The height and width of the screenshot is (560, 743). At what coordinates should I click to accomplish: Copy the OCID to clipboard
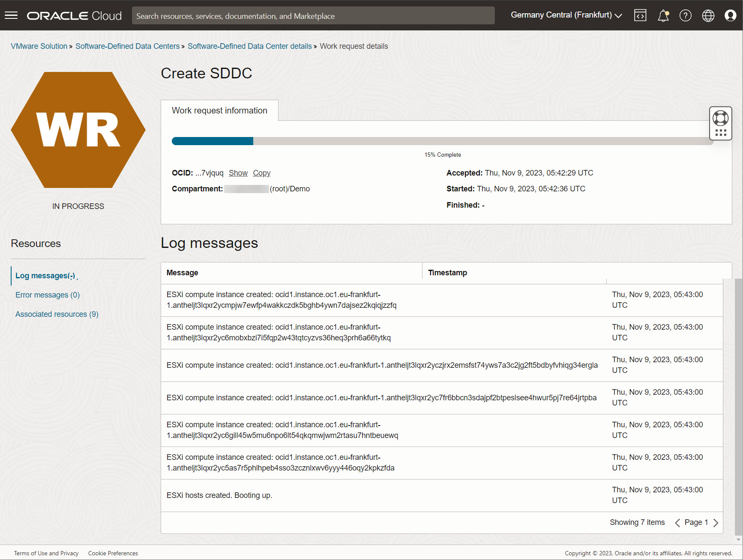point(262,173)
